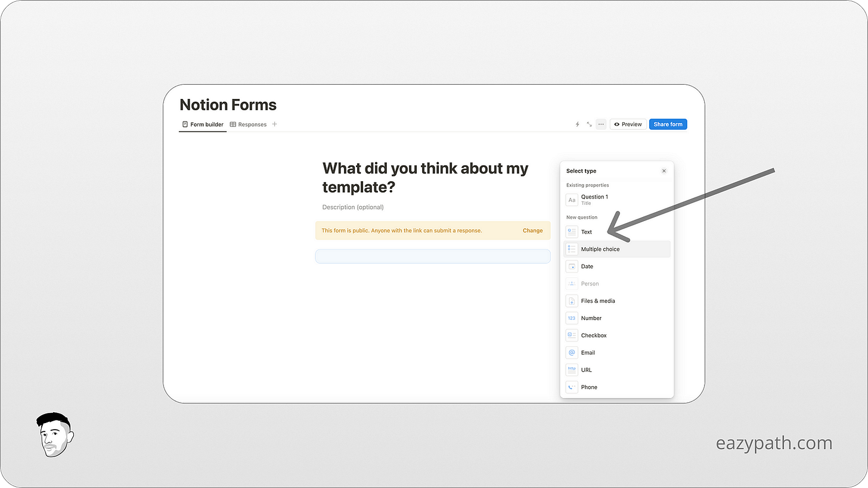
Task: Click Change in the public form notice
Action: point(532,231)
